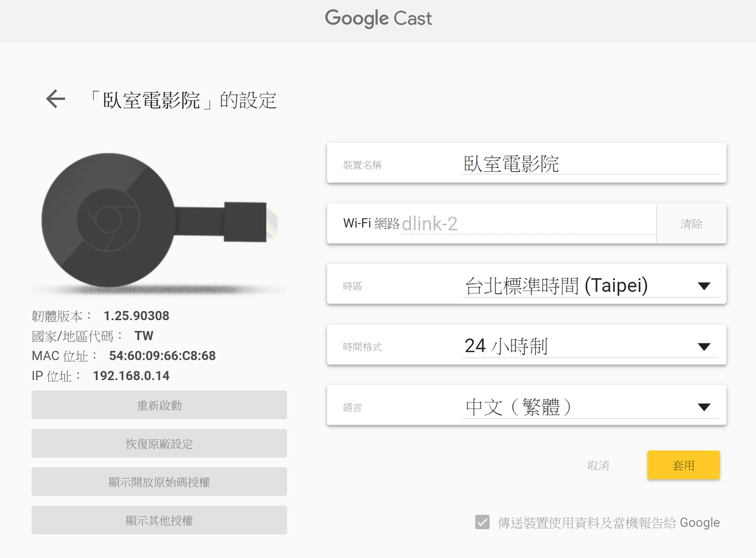Select the 台北標準時間 (Taipei) time zone value
The image size is (756, 558).
coord(557,286)
